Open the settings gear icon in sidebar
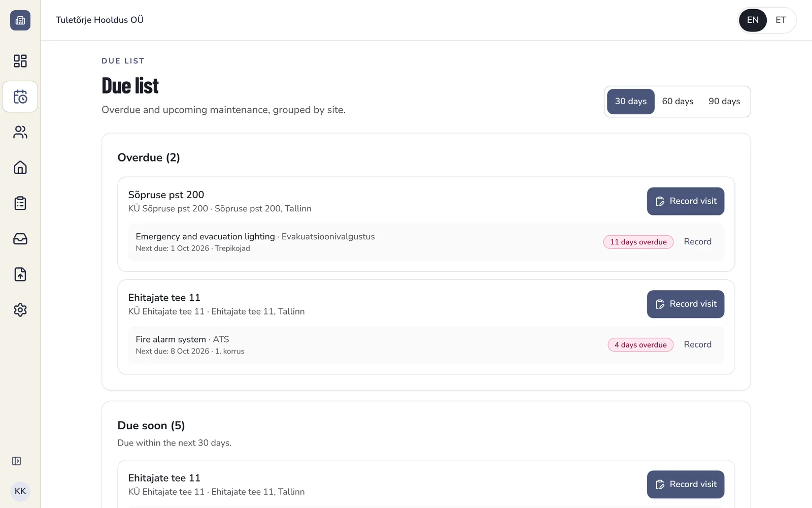 click(20, 310)
